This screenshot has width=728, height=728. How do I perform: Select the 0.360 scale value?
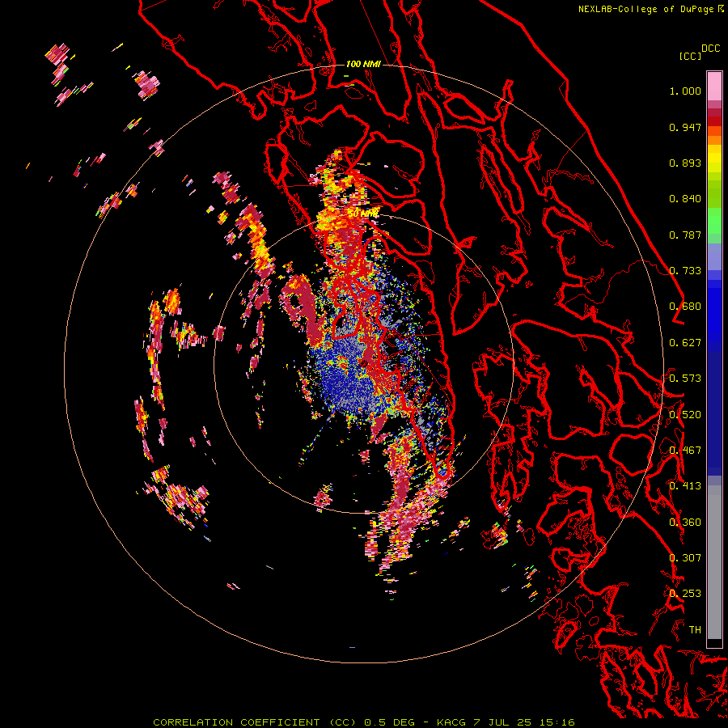point(685,523)
